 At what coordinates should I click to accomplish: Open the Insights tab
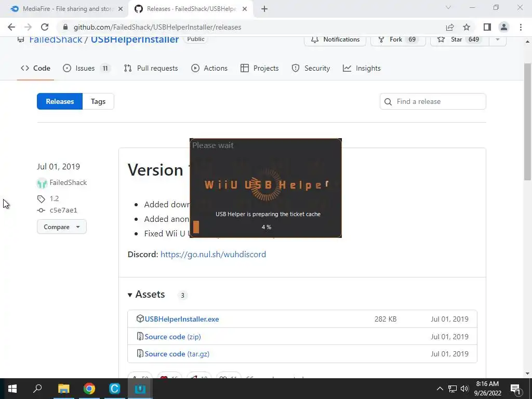[362, 68]
